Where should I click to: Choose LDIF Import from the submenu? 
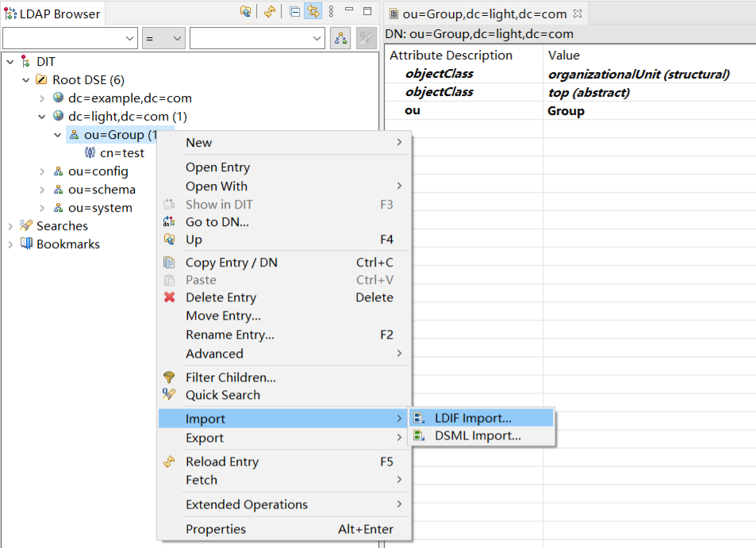pos(473,418)
